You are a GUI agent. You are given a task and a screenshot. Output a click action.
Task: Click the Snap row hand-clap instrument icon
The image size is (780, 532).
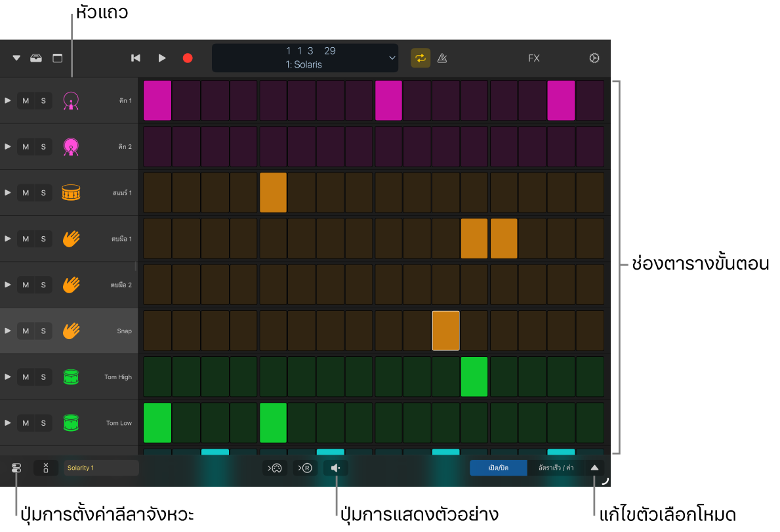[71, 331]
